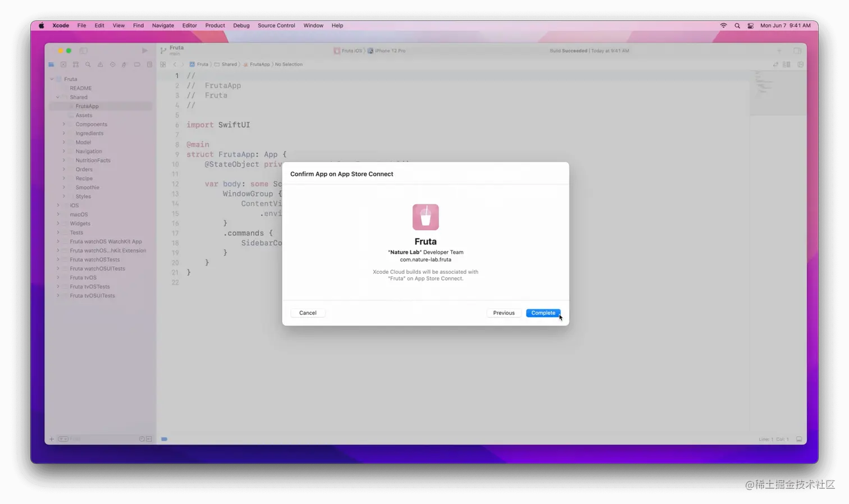Viewport: 849px width, 504px height.
Task: Expand the NutritionFacts group
Action: [64, 160]
